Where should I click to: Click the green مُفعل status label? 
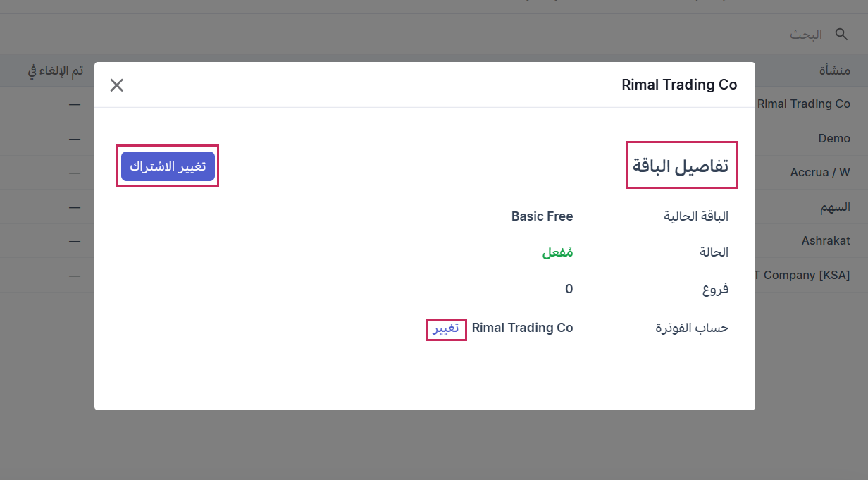coord(557,252)
